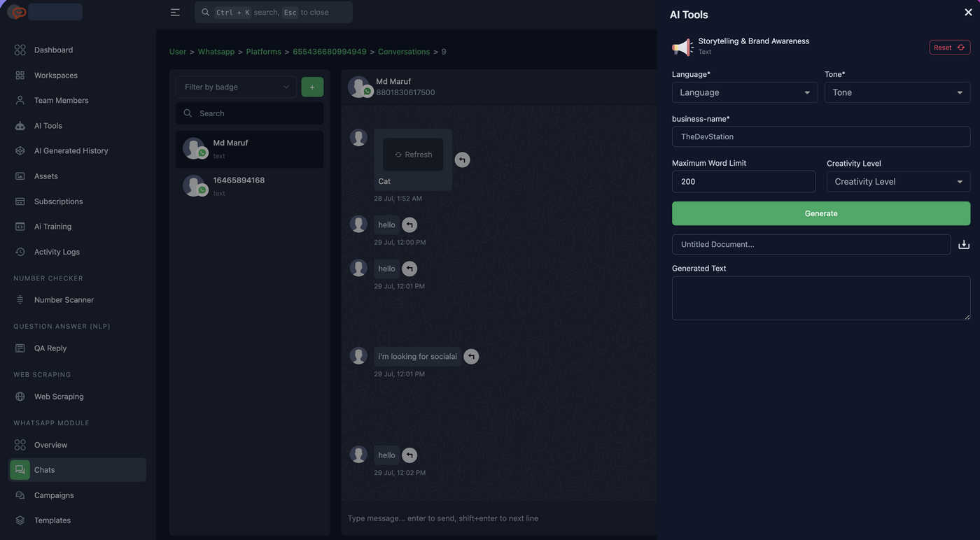980x540 pixels.
Task: Expand the Tone dropdown
Action: pyautogui.click(x=897, y=92)
